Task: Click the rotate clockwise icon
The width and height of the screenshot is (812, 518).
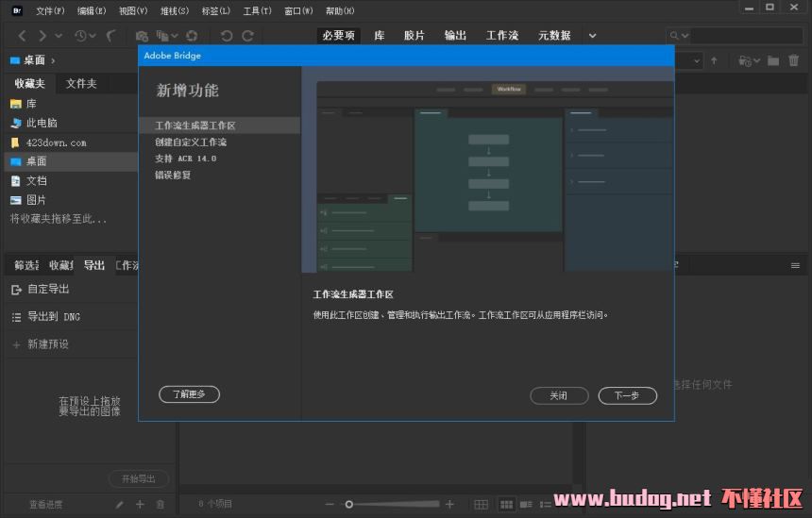Action: [248, 36]
